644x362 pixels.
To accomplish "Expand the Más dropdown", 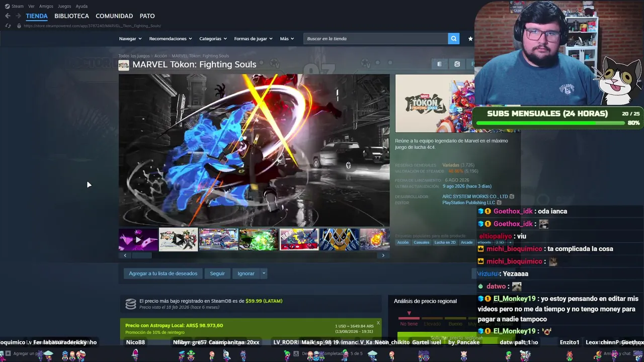I will (287, 39).
